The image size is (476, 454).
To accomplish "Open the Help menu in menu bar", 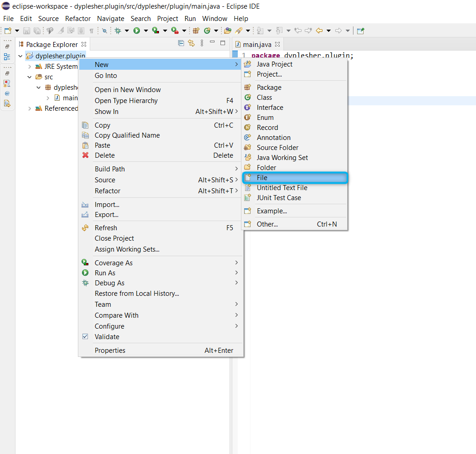I will coord(241,19).
